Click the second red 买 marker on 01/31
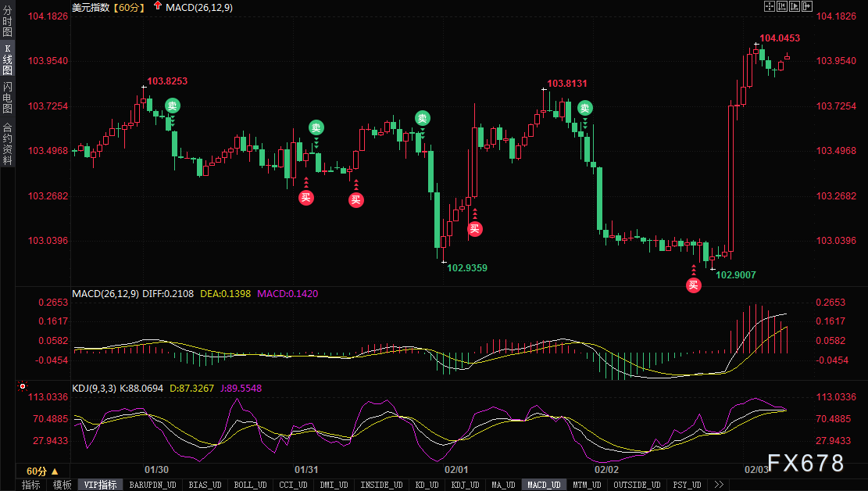Viewport: 868px width, 491px height. click(356, 199)
